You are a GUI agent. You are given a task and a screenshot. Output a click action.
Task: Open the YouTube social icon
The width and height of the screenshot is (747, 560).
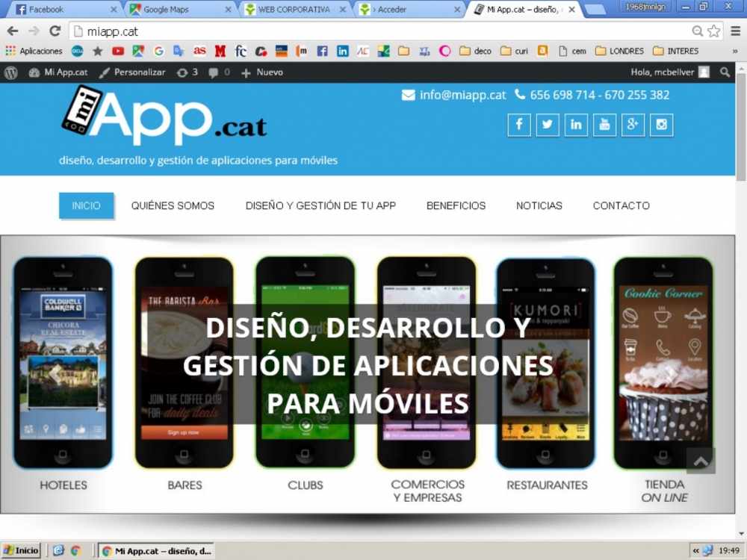(x=604, y=125)
